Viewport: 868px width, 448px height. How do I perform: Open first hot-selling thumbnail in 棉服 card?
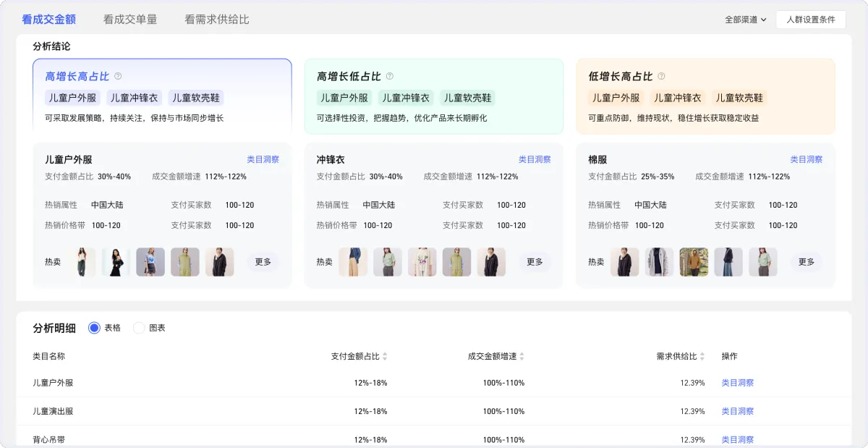click(625, 262)
